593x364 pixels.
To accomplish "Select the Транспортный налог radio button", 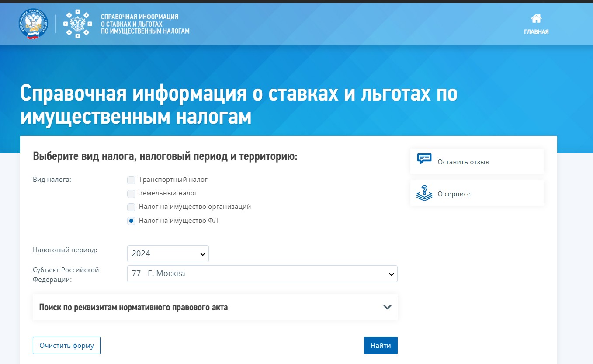I will point(131,180).
